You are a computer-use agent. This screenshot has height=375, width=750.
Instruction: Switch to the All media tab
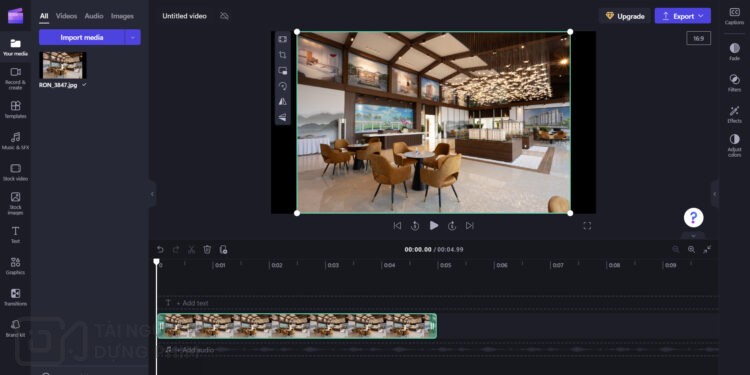click(x=44, y=16)
